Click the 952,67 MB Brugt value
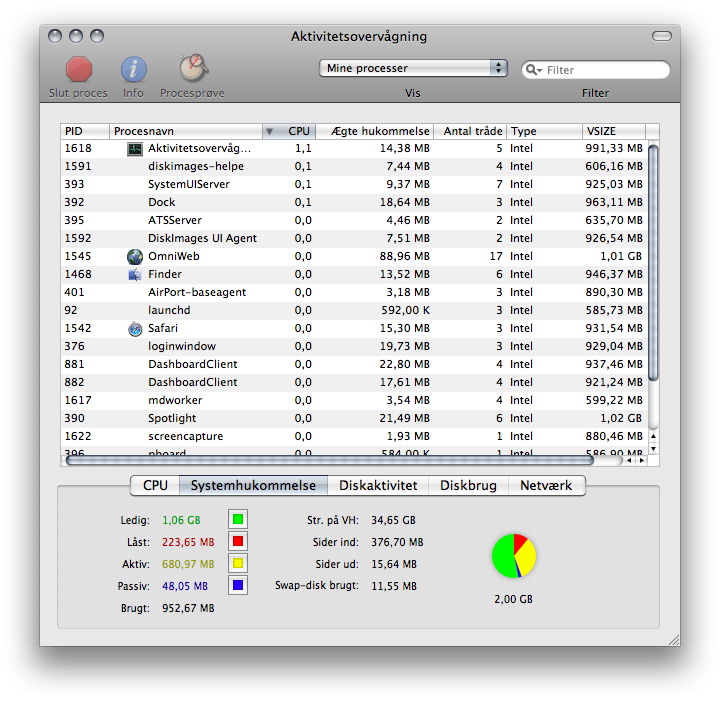 click(188, 609)
